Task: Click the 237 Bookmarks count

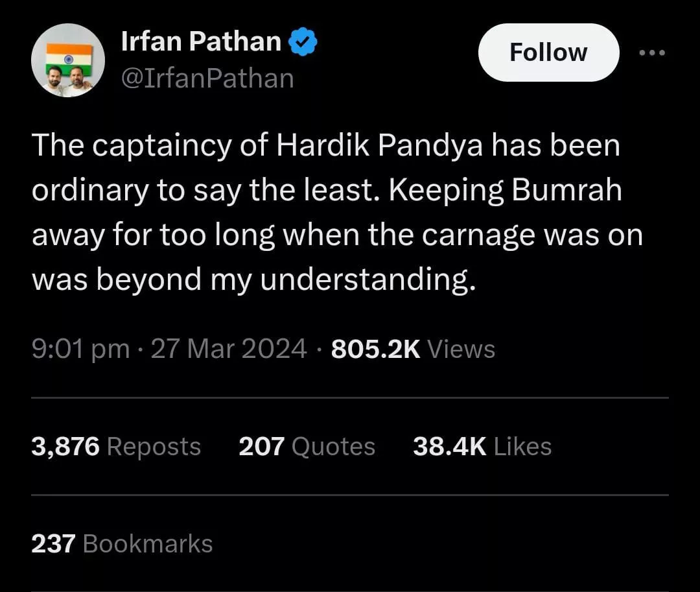Action: click(122, 543)
